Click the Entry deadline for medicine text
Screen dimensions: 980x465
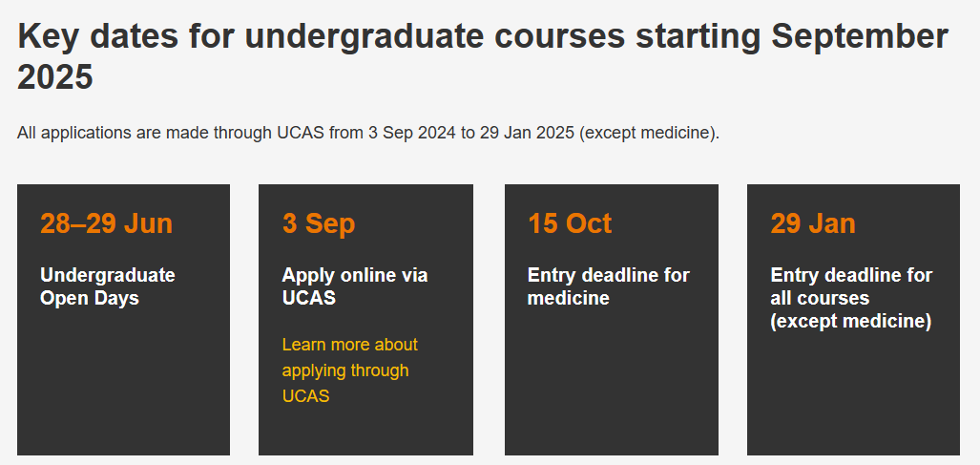[x=608, y=286]
